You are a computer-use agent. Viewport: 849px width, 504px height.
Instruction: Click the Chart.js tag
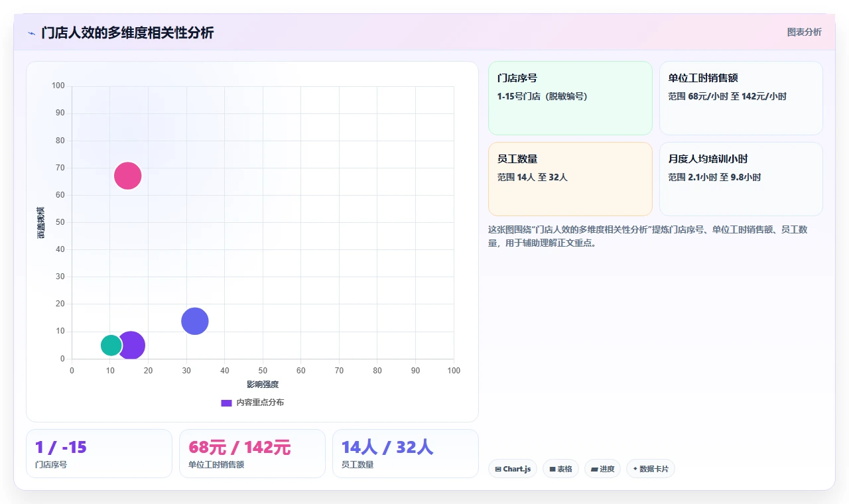click(x=513, y=469)
